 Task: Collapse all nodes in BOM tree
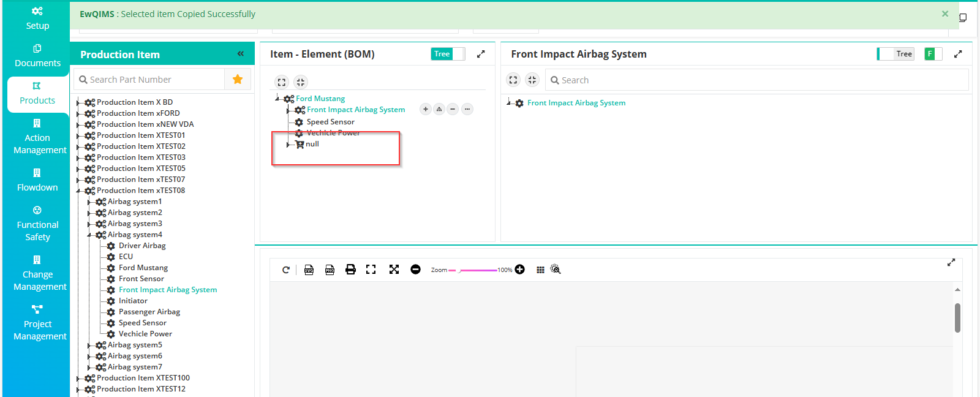[300, 82]
